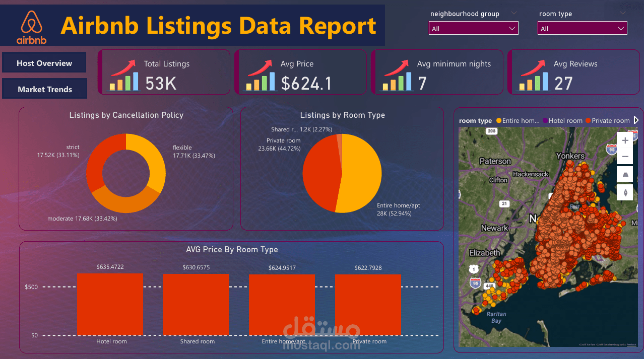The width and height of the screenshot is (644, 359).
Task: Click the route 21 marker on the map
Action: pyautogui.click(x=503, y=203)
